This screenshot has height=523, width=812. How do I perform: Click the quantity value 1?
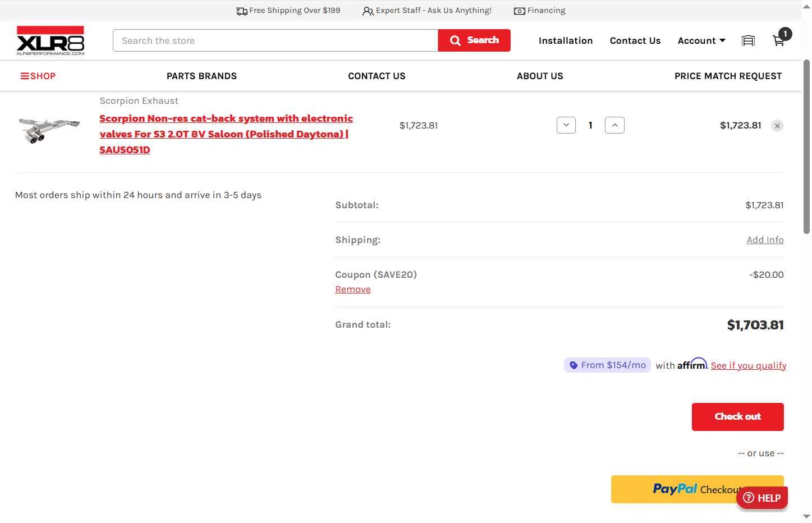[590, 125]
